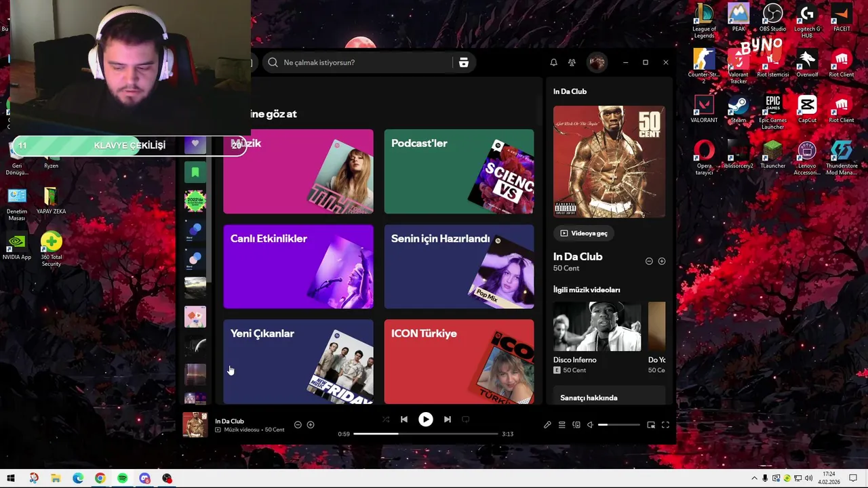Click the plus icon beside the In Da Club title
Viewport: 868px width, 488px height.
662,261
